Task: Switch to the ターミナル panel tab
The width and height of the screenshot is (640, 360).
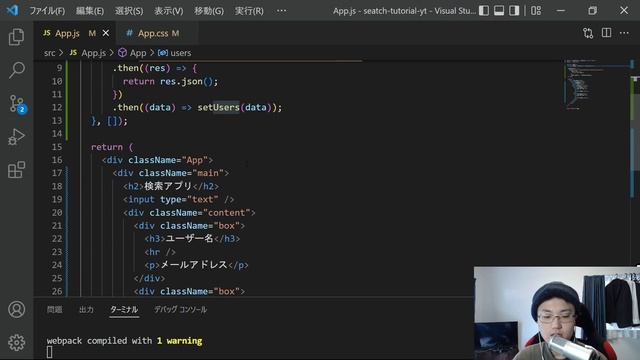Action: [x=124, y=309]
